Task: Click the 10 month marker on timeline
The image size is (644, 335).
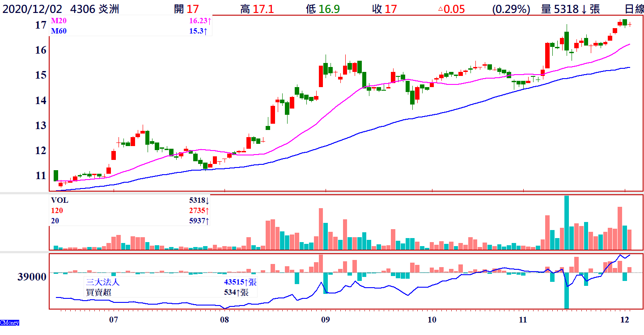Action: coord(432,320)
